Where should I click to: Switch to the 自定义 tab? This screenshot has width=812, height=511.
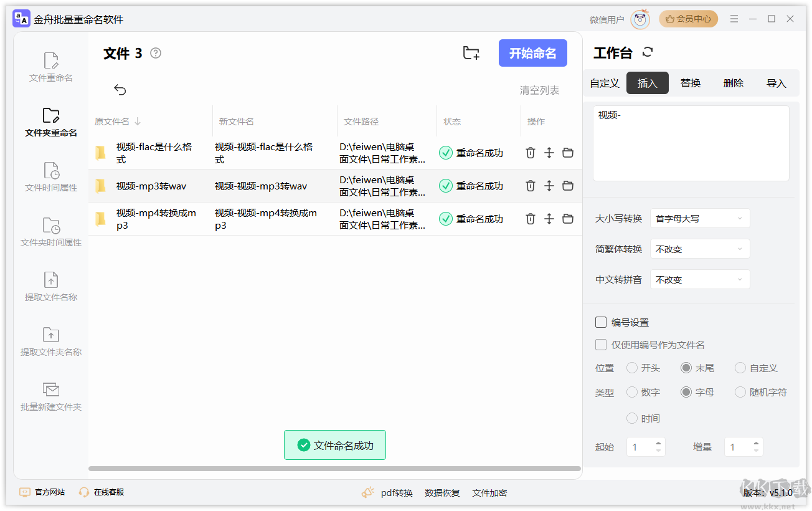(604, 82)
